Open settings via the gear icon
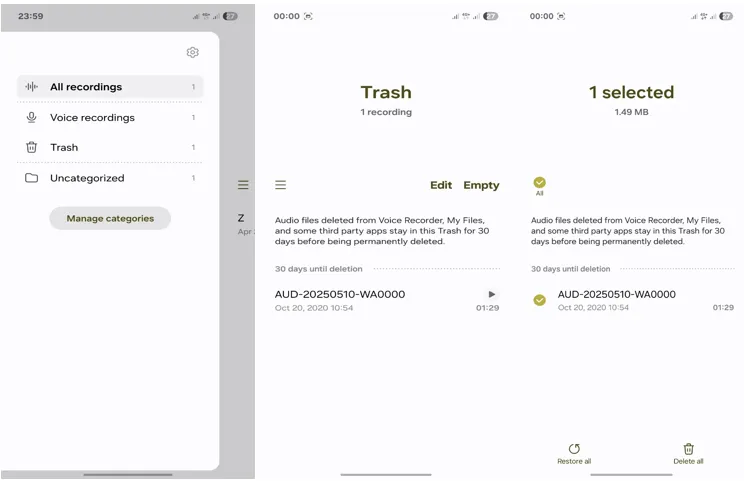 pos(192,52)
